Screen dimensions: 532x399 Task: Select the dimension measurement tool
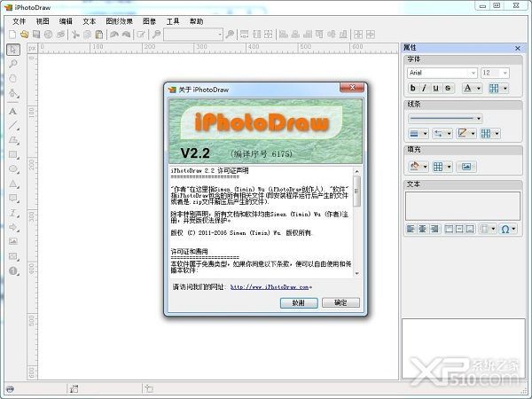(13, 213)
